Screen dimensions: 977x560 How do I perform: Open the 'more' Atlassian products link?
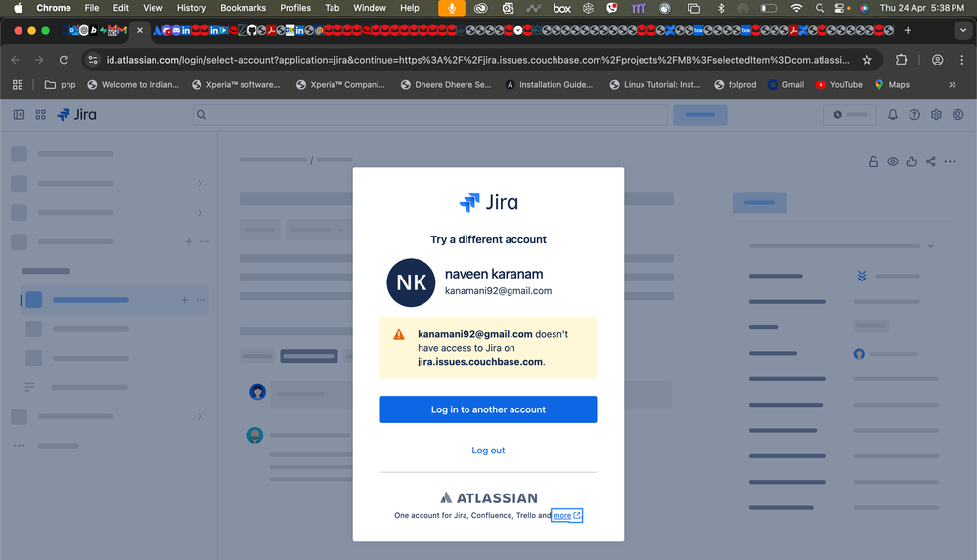pos(566,515)
